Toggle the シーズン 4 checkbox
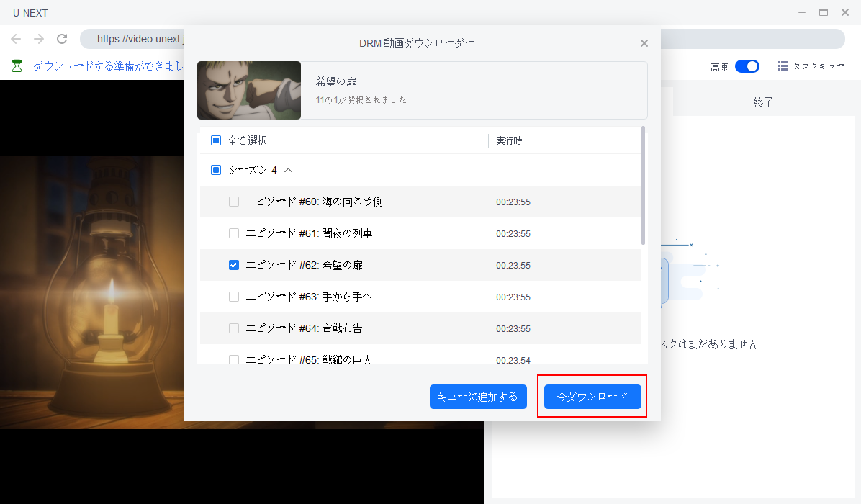861x504 pixels. pyautogui.click(x=216, y=170)
